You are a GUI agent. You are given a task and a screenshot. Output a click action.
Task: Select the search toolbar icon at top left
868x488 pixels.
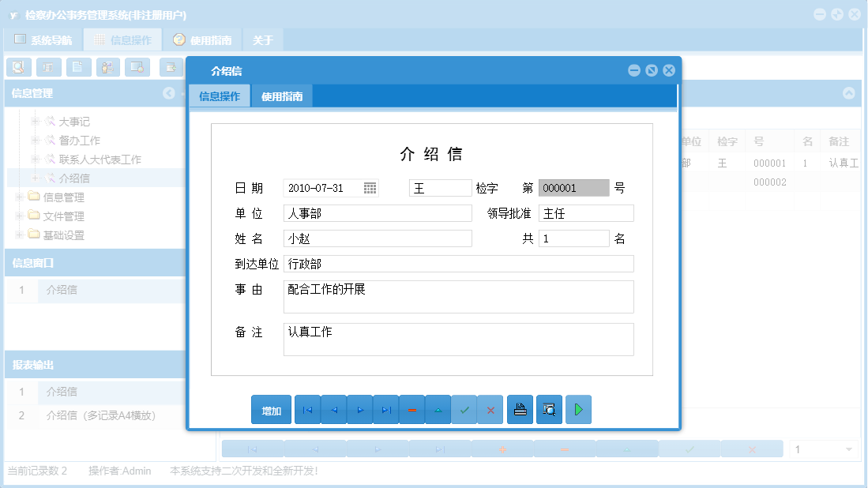(x=18, y=67)
